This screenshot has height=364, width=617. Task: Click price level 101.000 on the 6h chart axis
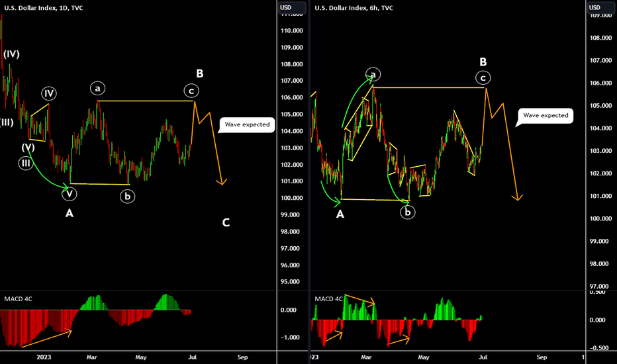click(601, 196)
